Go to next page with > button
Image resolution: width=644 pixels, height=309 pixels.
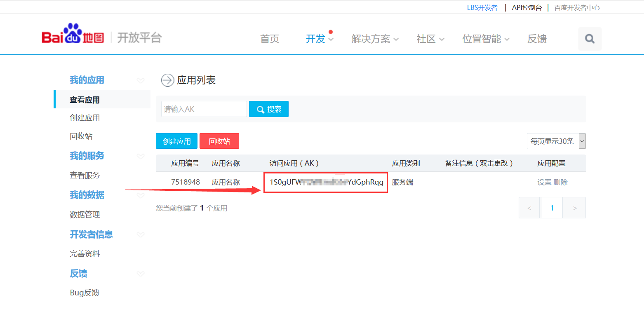click(575, 208)
